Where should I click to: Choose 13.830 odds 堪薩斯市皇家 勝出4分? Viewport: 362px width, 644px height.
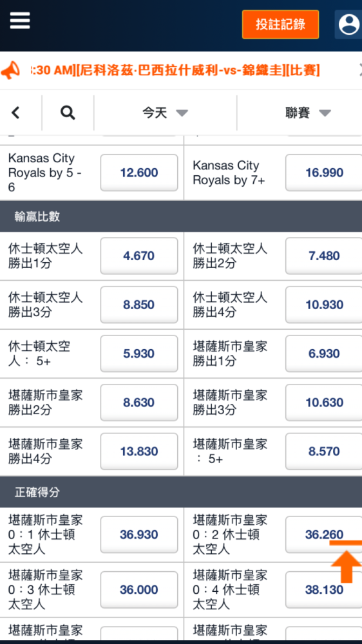point(139,451)
